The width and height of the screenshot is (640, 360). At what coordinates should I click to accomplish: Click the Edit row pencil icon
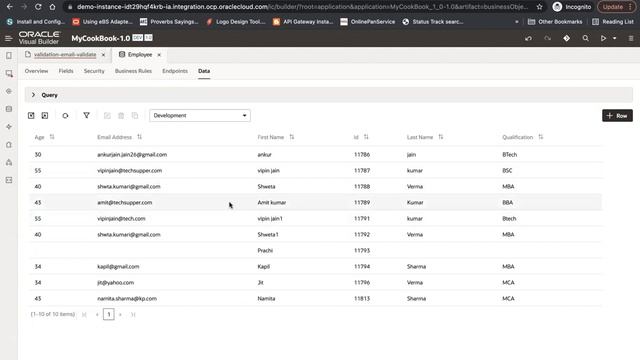pyautogui.click(x=107, y=116)
